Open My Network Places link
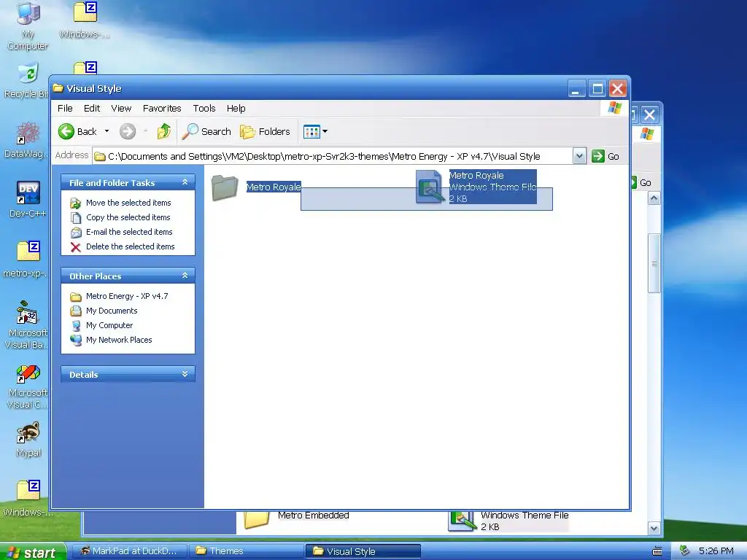747x560 pixels. click(119, 340)
